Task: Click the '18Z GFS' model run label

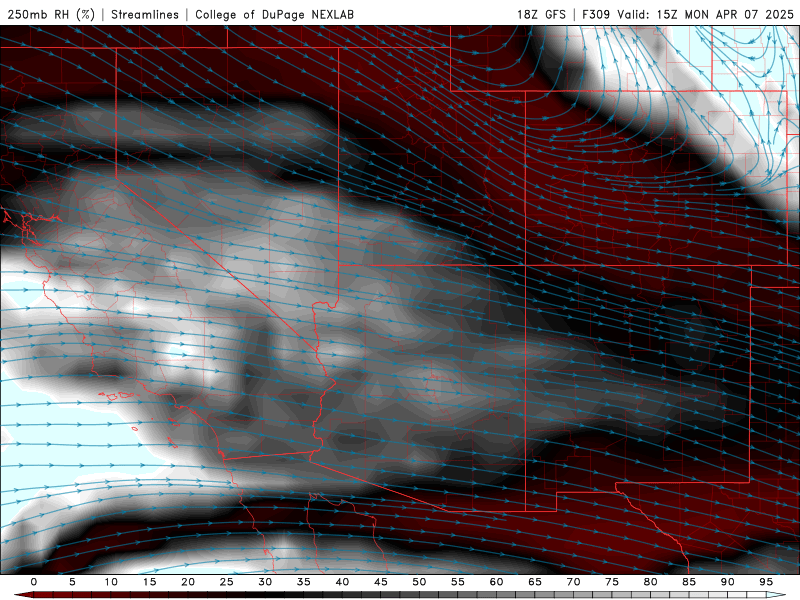Action: [541, 14]
